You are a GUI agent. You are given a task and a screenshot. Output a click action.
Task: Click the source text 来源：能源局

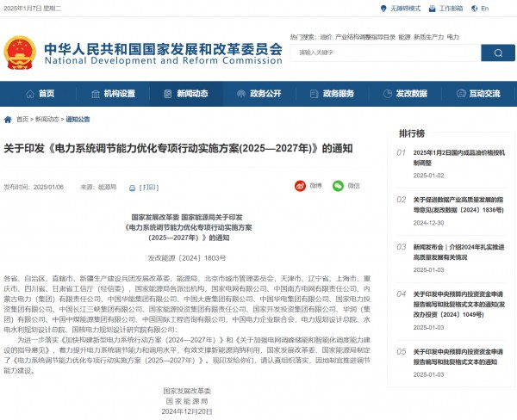tap(98, 187)
